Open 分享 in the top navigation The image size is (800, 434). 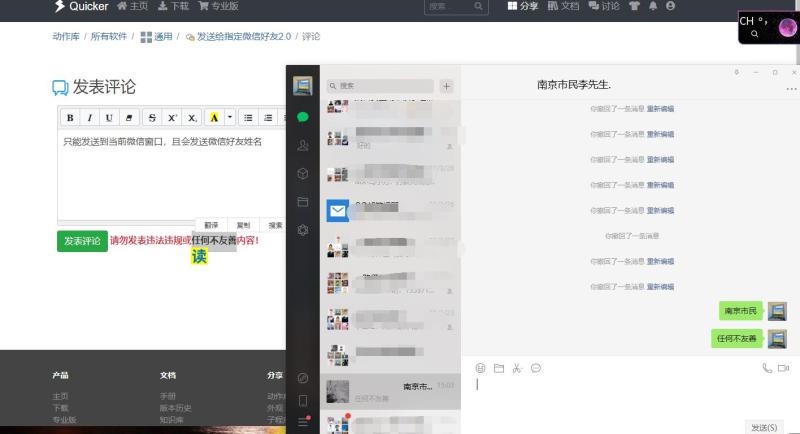click(x=523, y=6)
